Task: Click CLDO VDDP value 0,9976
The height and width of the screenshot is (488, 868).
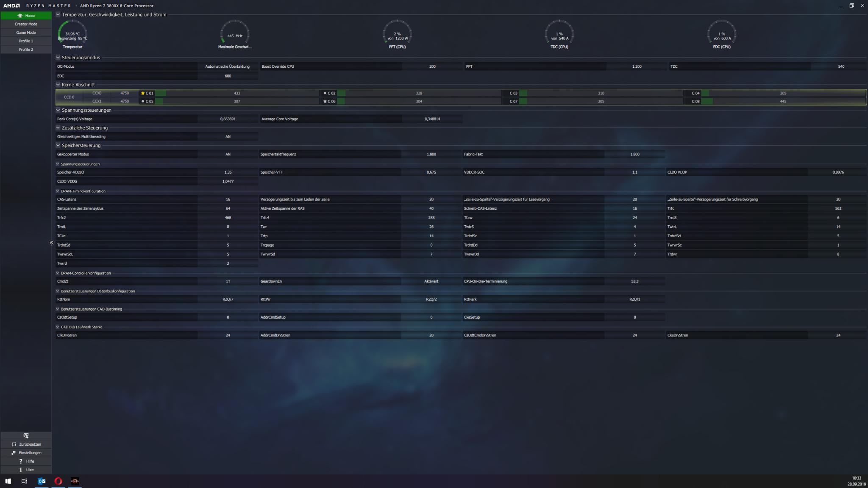Action: pos(838,172)
